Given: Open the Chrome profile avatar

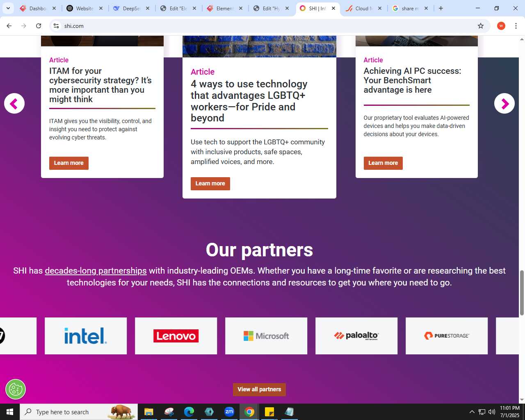Looking at the screenshot, I should point(501,26).
